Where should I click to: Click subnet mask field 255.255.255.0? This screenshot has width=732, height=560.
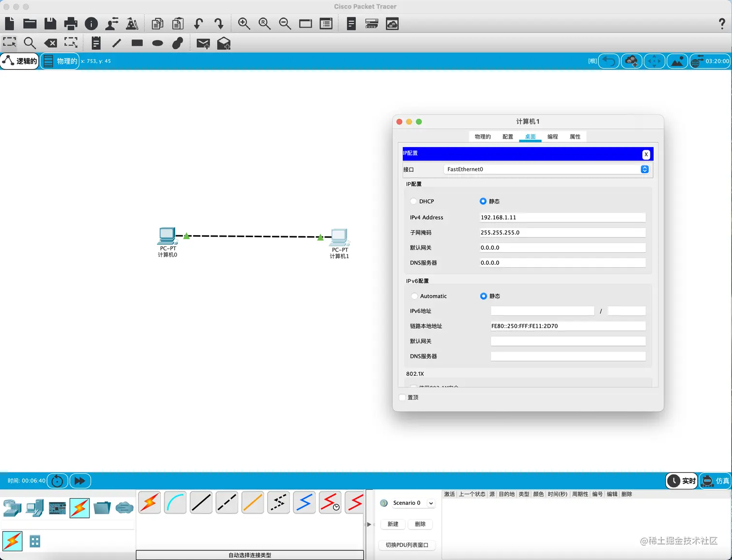562,233
